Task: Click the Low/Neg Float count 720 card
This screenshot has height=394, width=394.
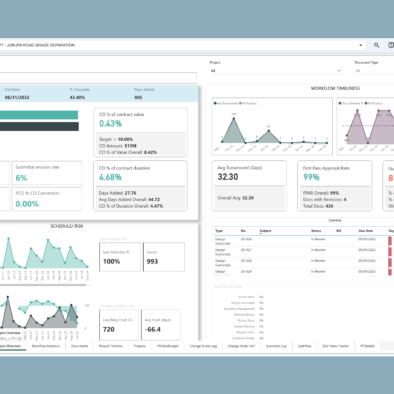Action: coord(119,325)
